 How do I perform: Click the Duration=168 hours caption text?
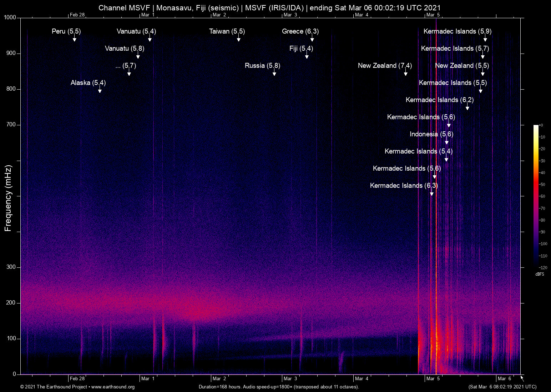(278, 387)
